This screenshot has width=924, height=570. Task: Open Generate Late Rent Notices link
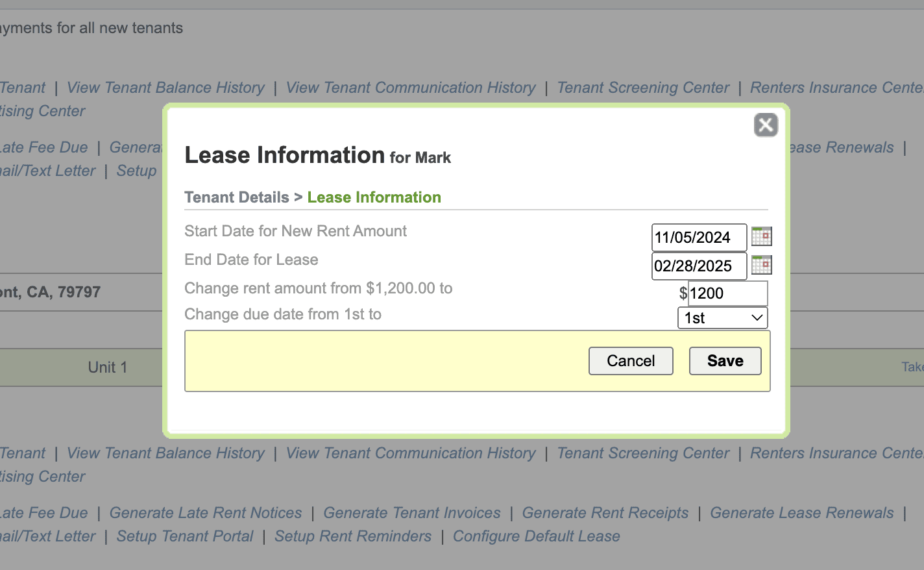click(206, 513)
